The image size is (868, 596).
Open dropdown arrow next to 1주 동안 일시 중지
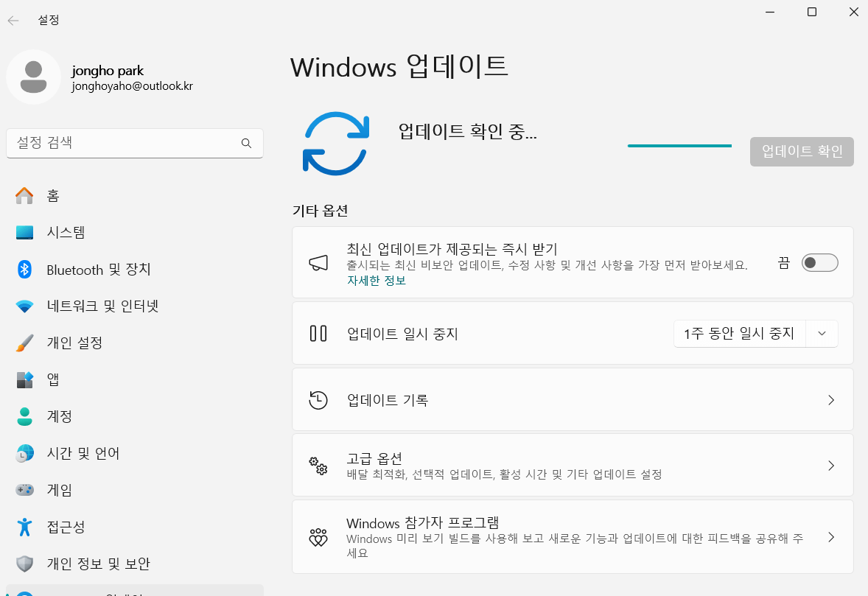click(x=822, y=334)
